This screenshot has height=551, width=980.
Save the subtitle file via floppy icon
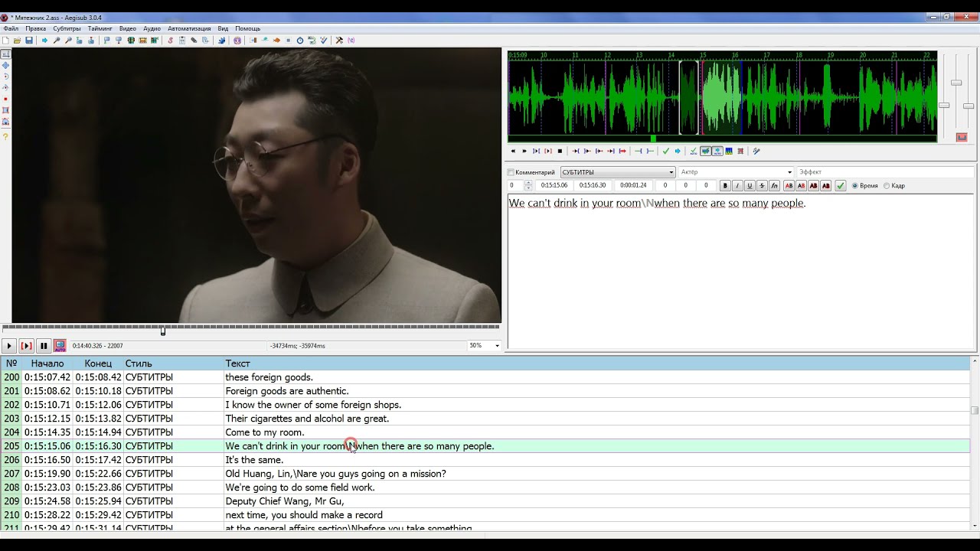pyautogui.click(x=29, y=41)
